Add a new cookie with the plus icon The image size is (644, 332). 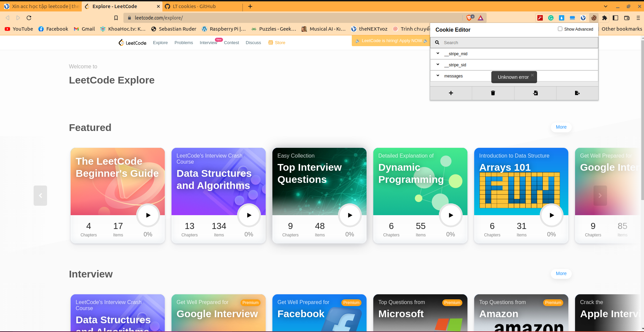pos(451,93)
